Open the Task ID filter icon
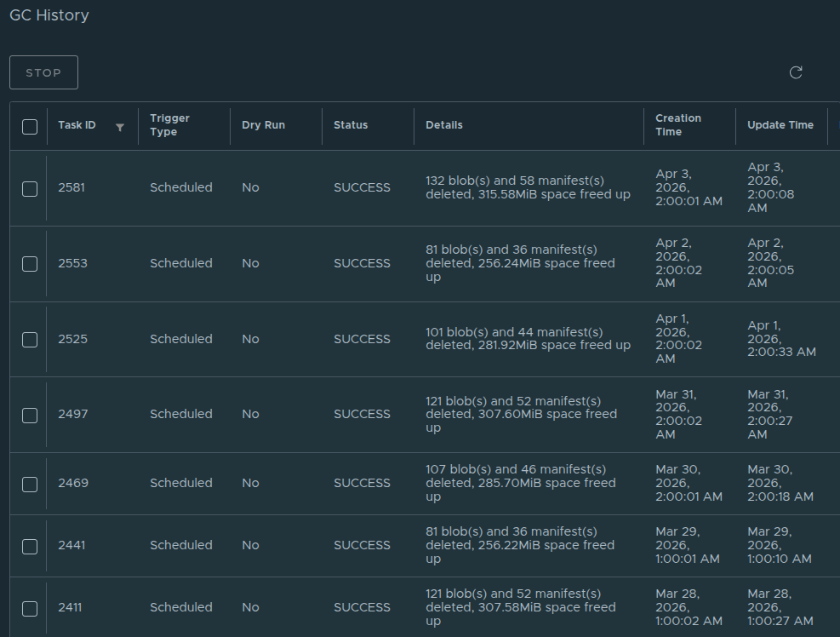Screen dimensions: 840x637 click(120, 127)
